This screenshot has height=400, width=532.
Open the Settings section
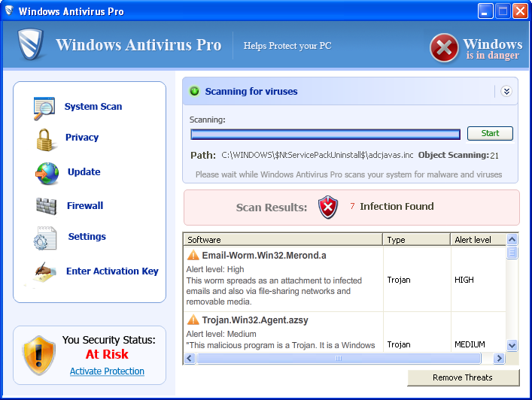pyautogui.click(x=87, y=237)
